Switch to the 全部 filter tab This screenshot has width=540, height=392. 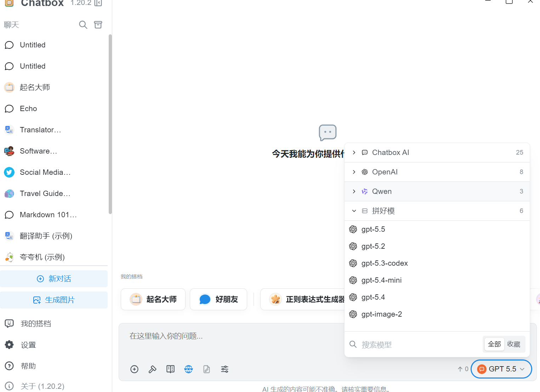pos(494,344)
